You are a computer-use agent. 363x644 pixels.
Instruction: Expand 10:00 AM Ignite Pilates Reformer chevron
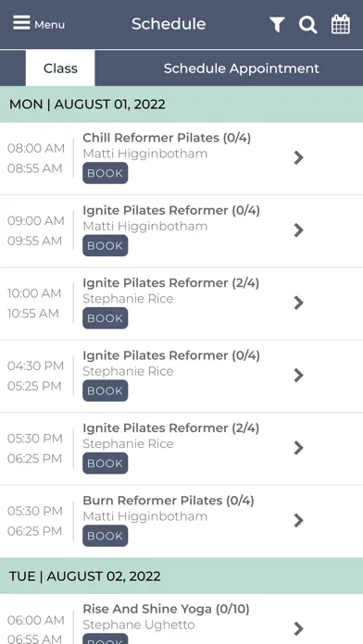[299, 303]
